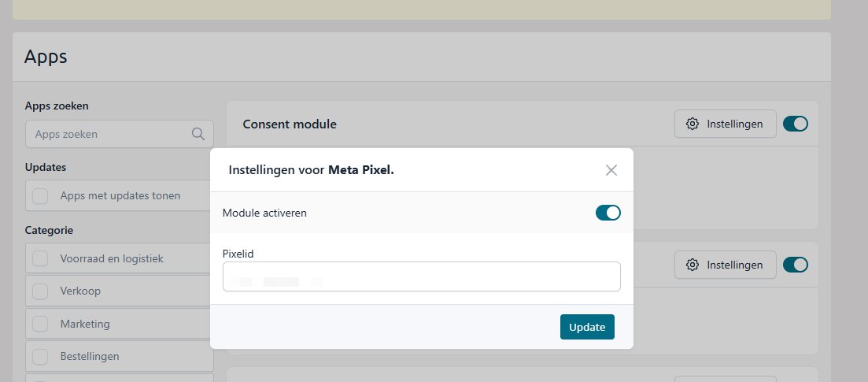Click the Module activeren label
The height and width of the screenshot is (382, 868).
click(264, 213)
